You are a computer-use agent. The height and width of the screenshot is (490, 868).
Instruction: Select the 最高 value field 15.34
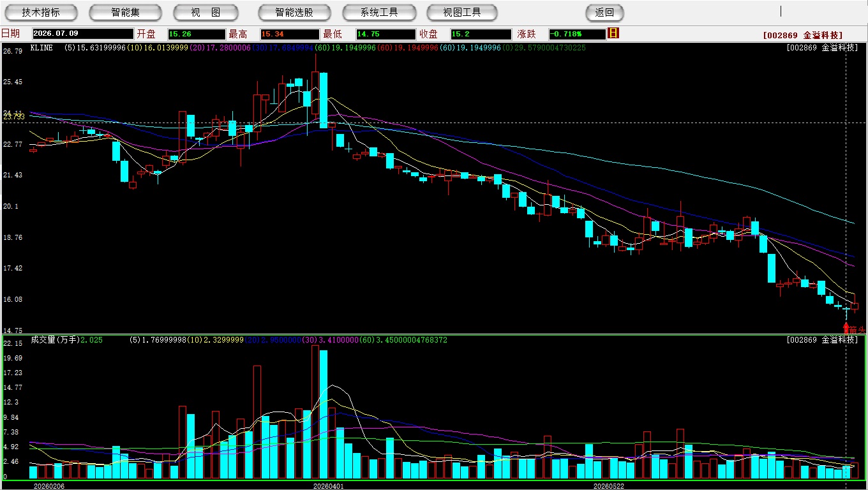[x=290, y=34]
